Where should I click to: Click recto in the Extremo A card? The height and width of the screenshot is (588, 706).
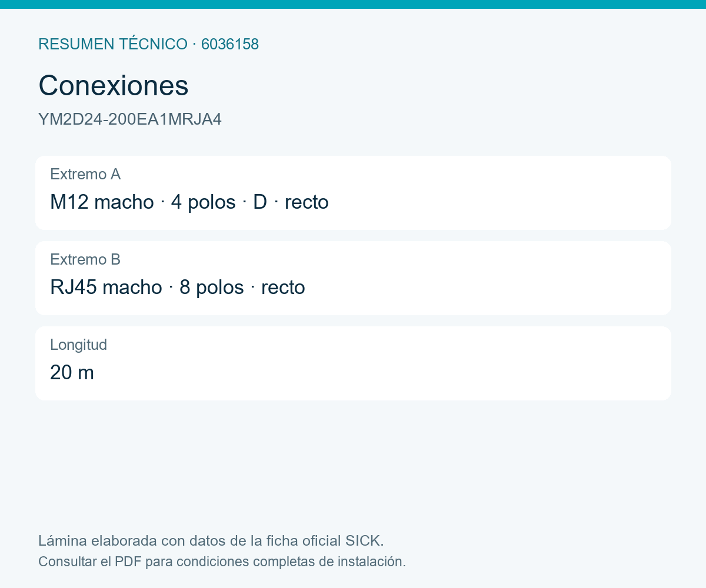tap(307, 202)
